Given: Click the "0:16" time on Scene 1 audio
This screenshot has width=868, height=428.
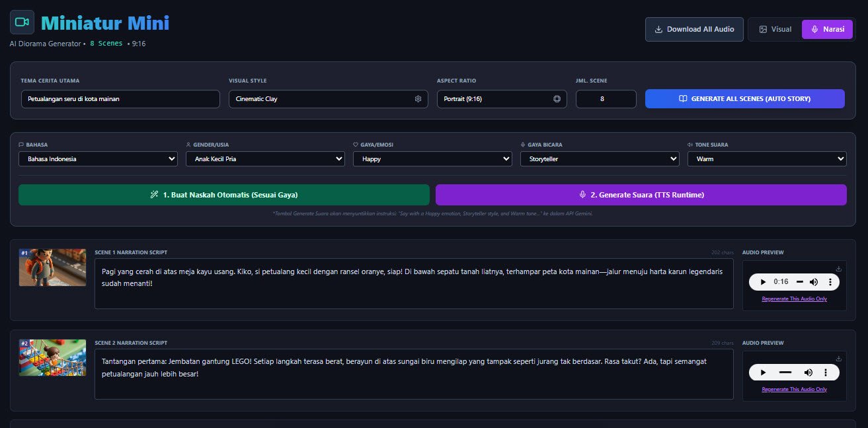Looking at the screenshot, I should 781,282.
